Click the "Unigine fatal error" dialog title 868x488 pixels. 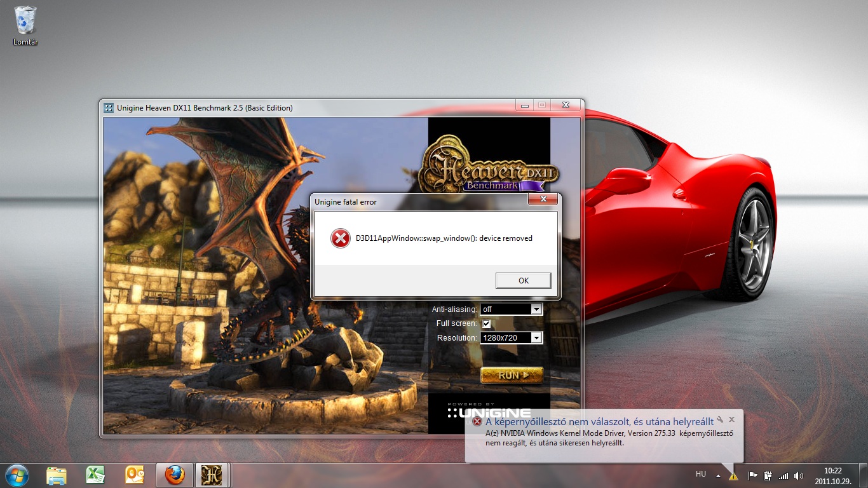point(346,202)
